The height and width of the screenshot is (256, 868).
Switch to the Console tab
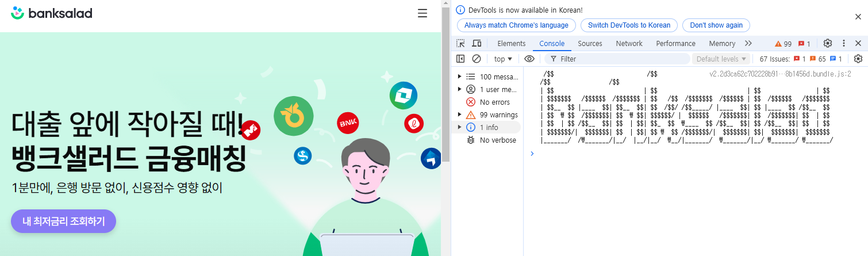pyautogui.click(x=552, y=44)
